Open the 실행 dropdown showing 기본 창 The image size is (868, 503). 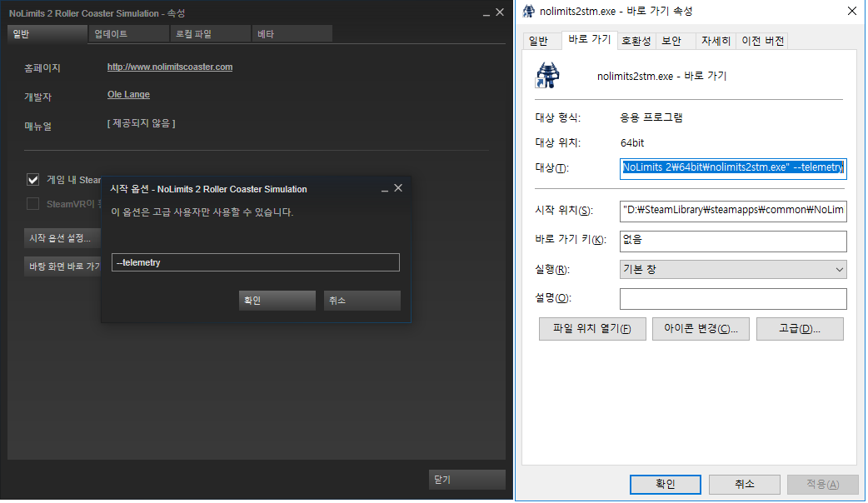tap(733, 270)
